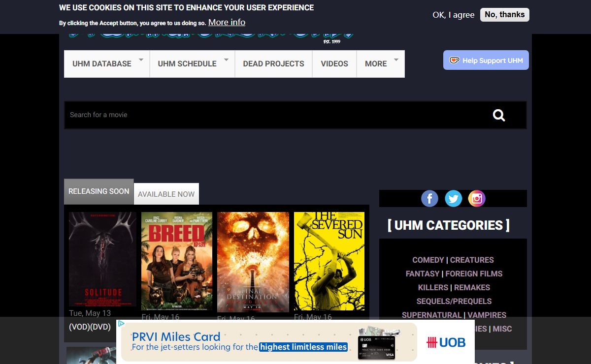The image size is (591, 364).
Task: Go to DEAD PROJECTS page
Action: pos(273,64)
